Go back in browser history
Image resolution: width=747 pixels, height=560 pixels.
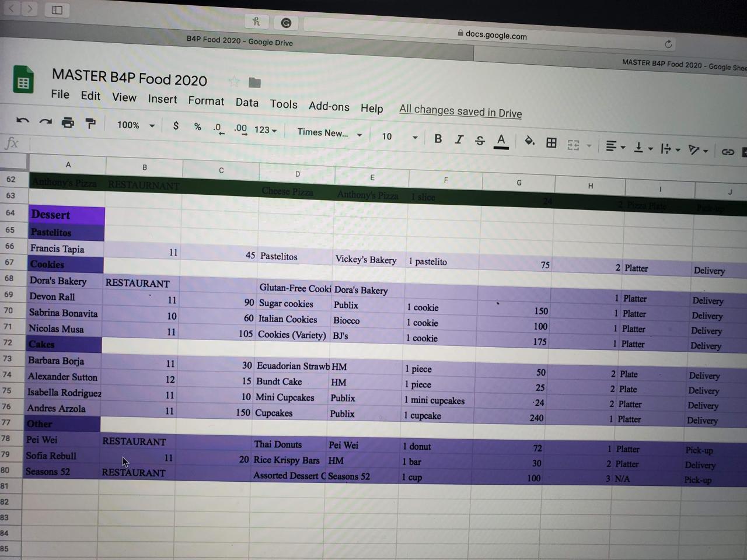pos(12,8)
